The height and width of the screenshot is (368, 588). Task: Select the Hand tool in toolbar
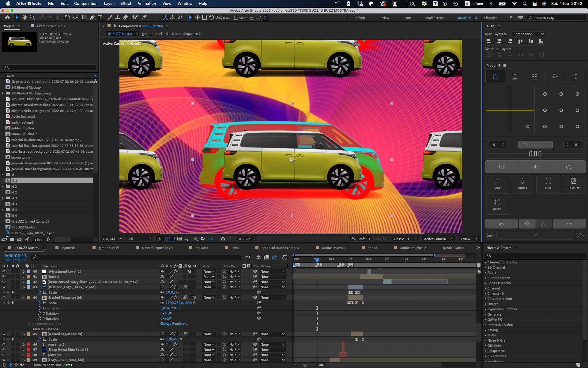[x=25, y=17]
